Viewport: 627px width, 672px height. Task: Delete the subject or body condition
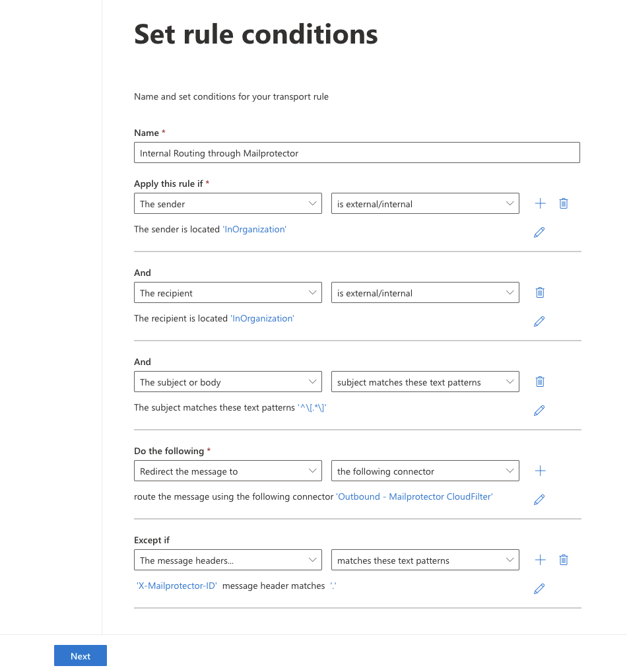540,382
